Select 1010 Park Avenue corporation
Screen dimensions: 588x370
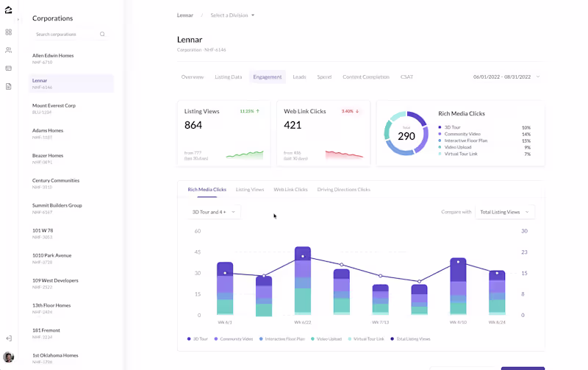click(71, 258)
